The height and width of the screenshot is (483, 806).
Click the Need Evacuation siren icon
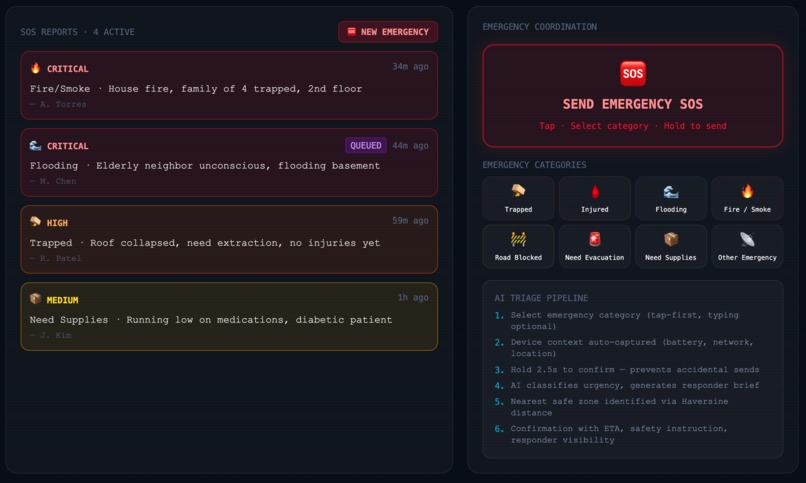(595, 239)
